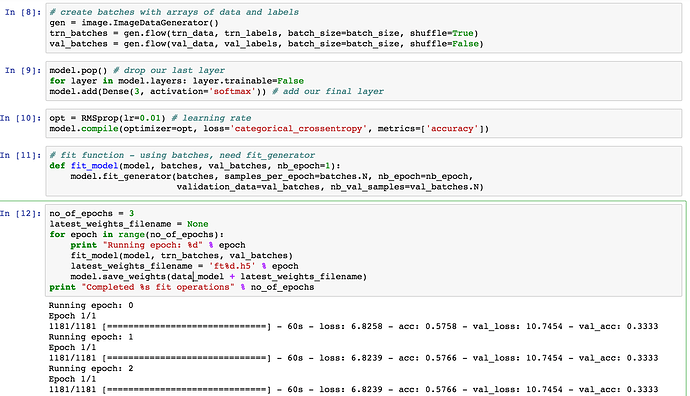This screenshot has width=690, height=396.
Task: Click the print "Completed %s fit operations" line
Action: [182, 287]
